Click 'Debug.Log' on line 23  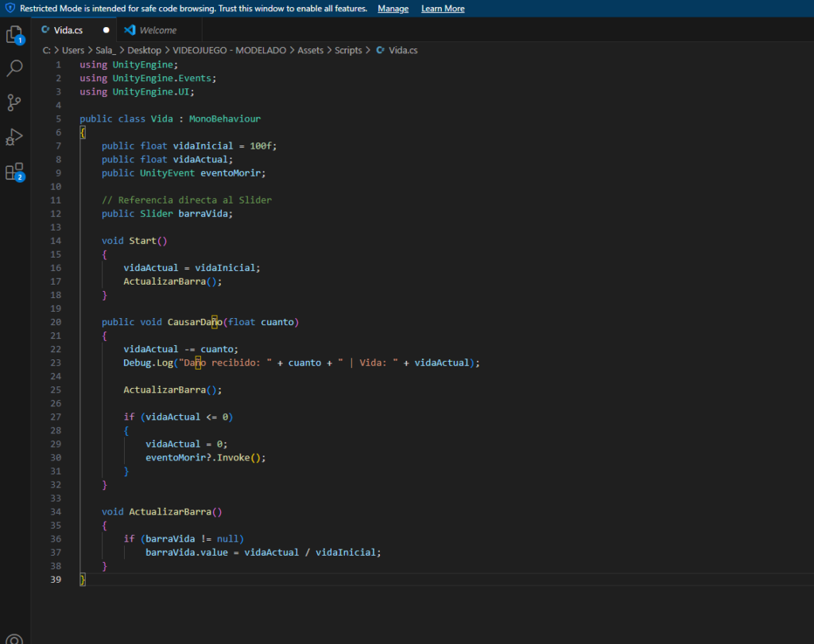click(148, 363)
